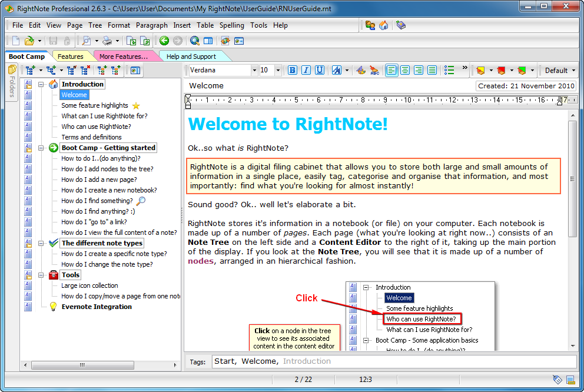Center align the text
584x392 pixels.
point(405,71)
